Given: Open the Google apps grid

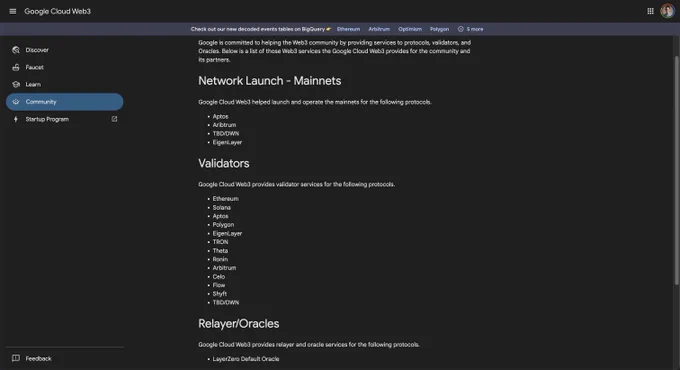Looking at the screenshot, I should (650, 11).
